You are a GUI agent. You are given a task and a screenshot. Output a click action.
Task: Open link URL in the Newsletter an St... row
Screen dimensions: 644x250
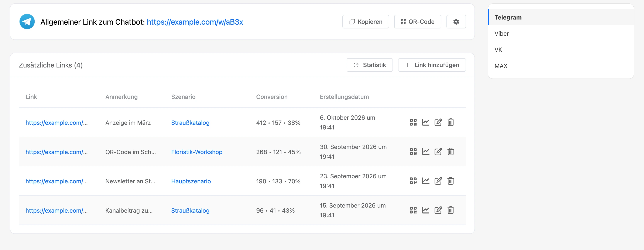coord(56,181)
